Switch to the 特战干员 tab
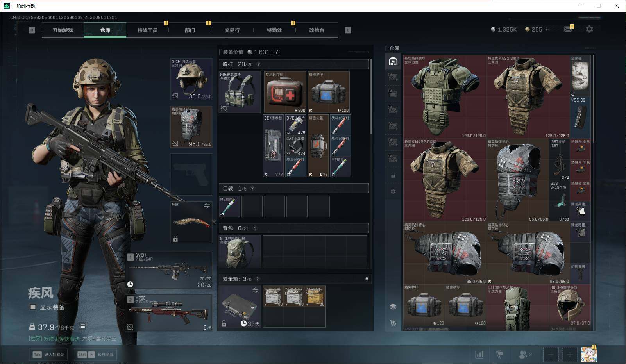Image resolution: width=626 pixels, height=364 pixels. 147,30
